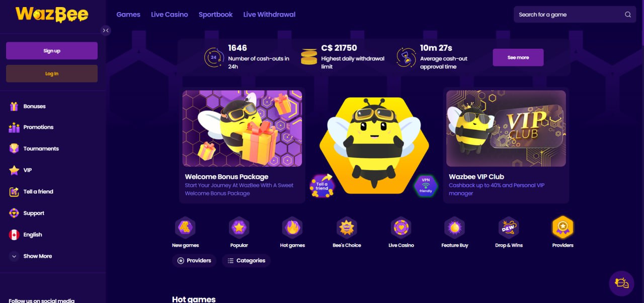Open the Categories filter list
Screen dimensions: 644x303
[246, 261]
